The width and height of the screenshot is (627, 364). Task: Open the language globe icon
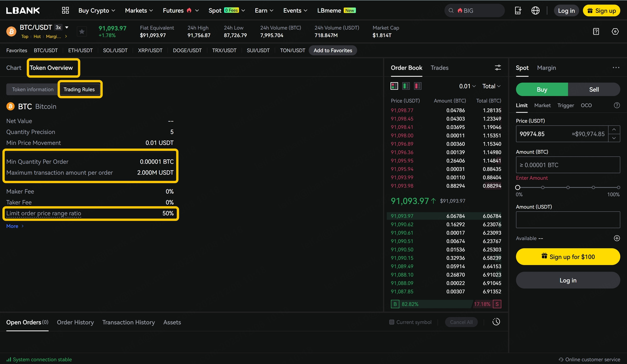pyautogui.click(x=535, y=10)
